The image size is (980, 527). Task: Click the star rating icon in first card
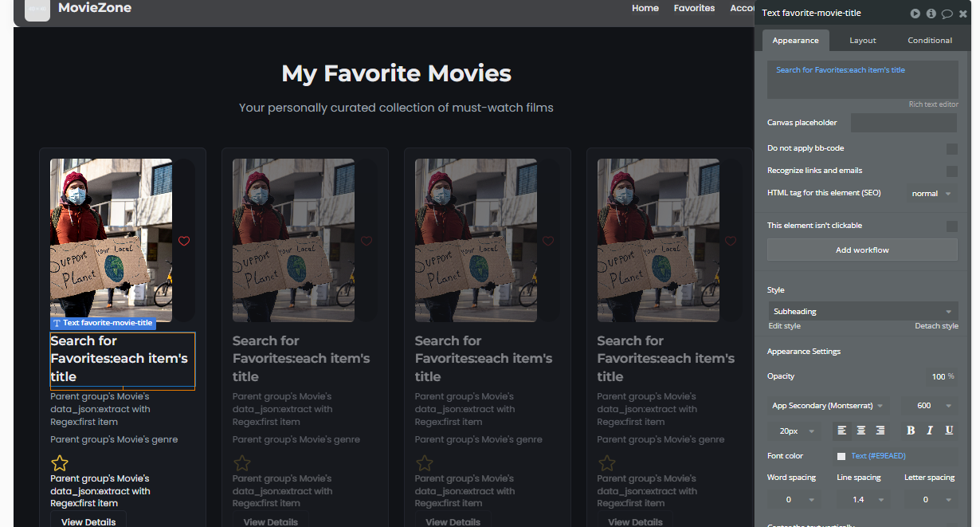point(60,462)
